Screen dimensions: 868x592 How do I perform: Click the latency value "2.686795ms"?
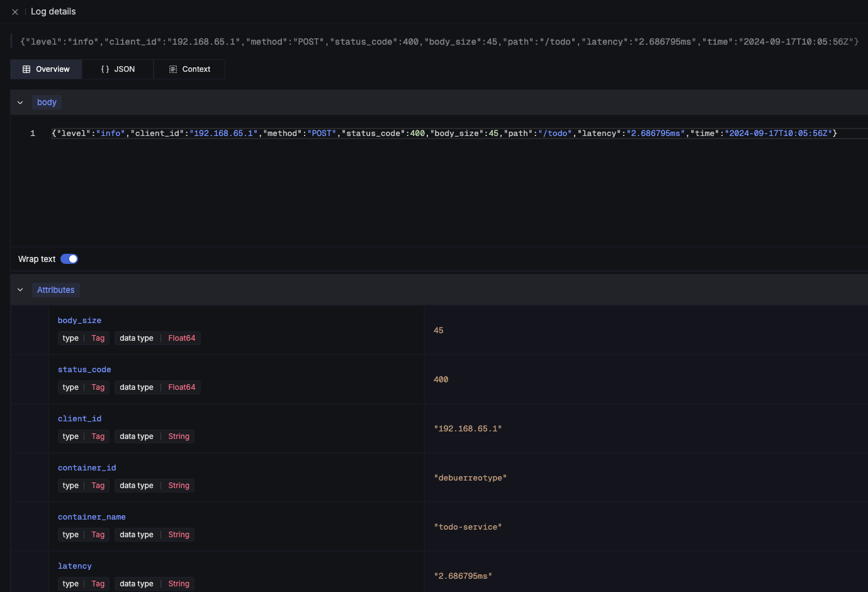tap(463, 576)
